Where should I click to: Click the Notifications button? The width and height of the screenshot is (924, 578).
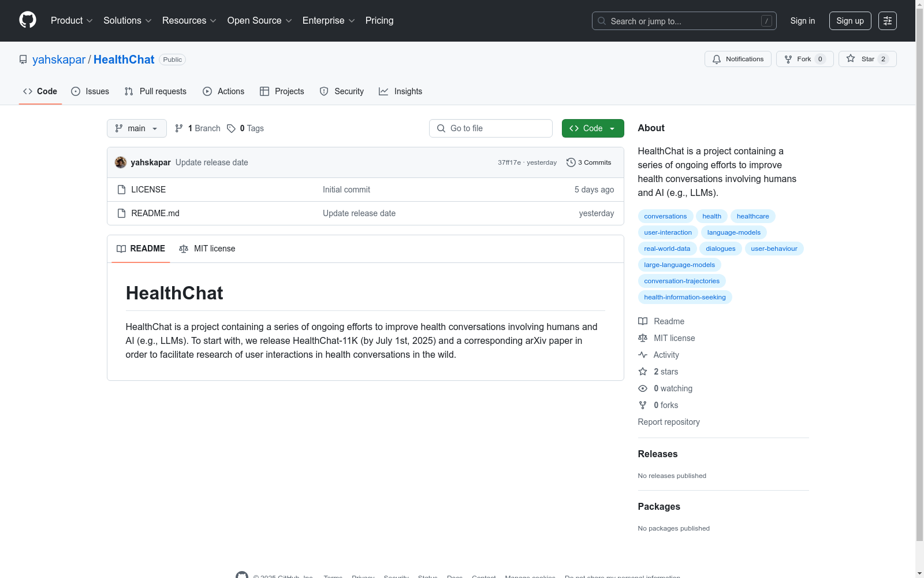coord(738,59)
